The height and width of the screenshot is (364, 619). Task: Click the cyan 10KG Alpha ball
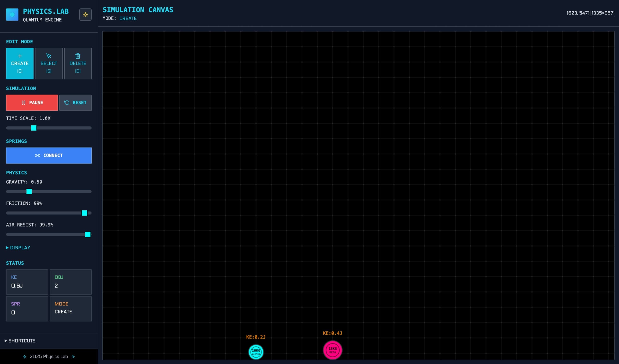pyautogui.click(x=256, y=352)
